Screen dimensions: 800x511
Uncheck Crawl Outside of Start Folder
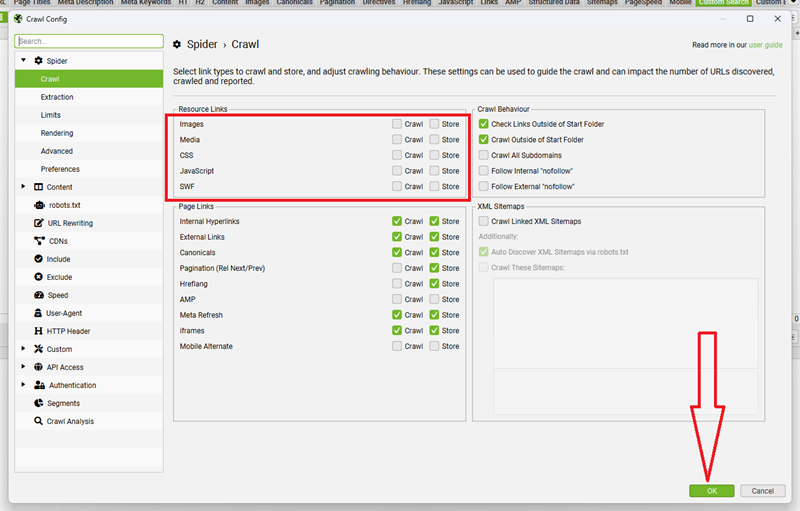click(484, 139)
